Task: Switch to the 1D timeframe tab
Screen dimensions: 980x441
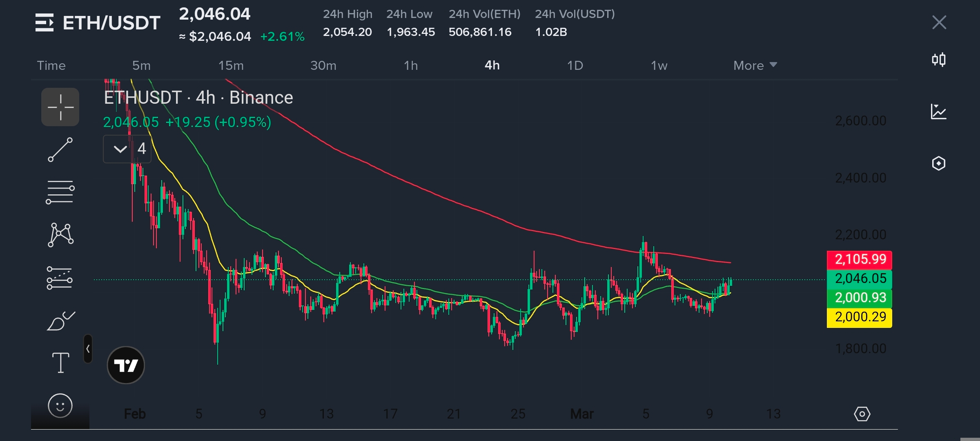Action: (x=575, y=65)
